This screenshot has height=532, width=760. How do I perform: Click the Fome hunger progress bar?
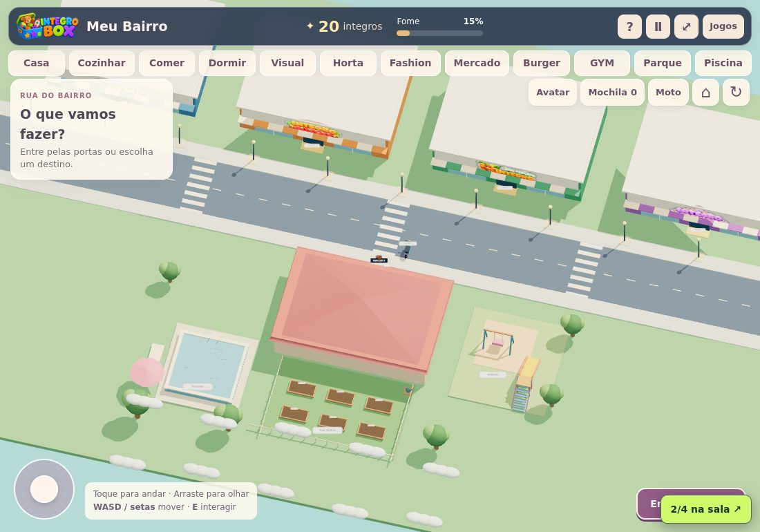439,33
